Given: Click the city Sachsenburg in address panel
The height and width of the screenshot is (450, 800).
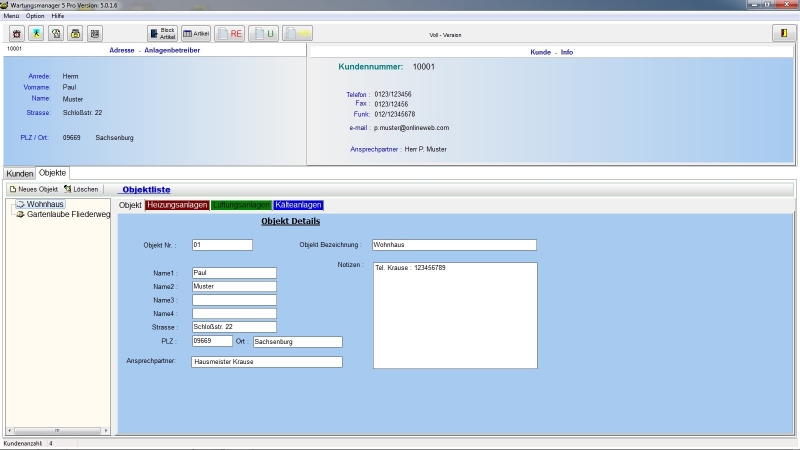Looking at the screenshot, I should [114, 138].
